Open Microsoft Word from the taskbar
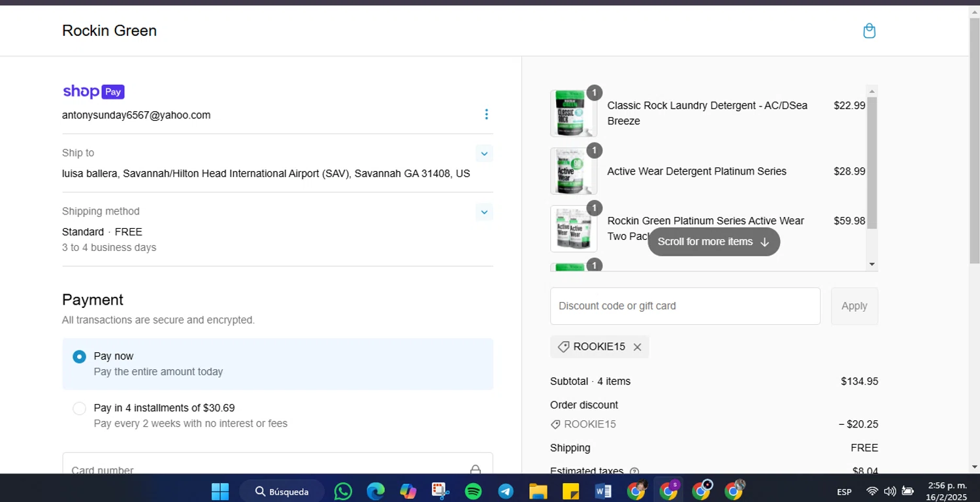This screenshot has height=502, width=980. (x=603, y=491)
